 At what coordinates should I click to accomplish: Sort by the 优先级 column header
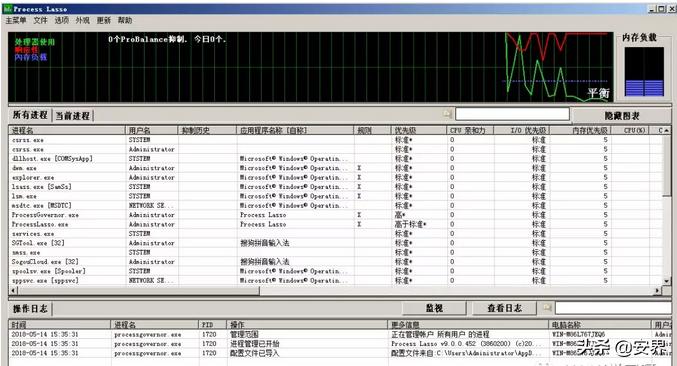pyautogui.click(x=418, y=130)
